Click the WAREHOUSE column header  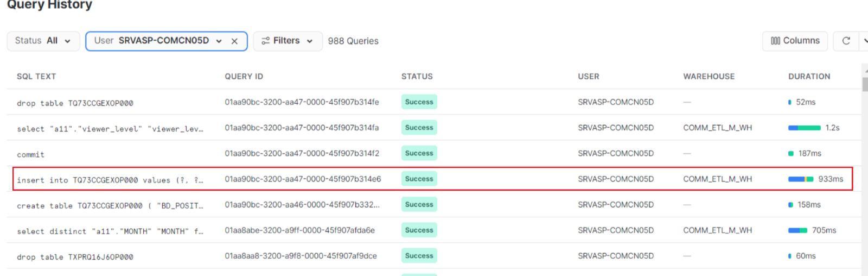tap(709, 77)
